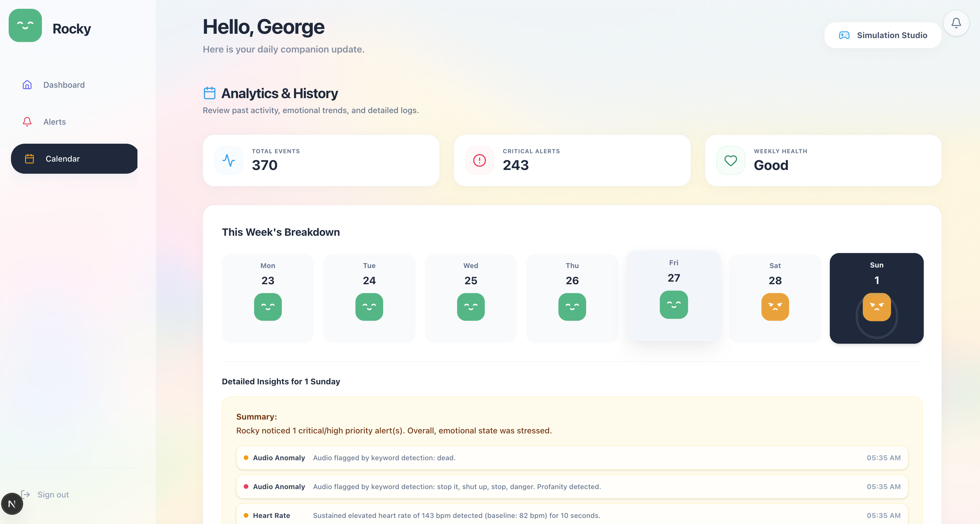Click the Total Events pulse icon

(x=229, y=160)
